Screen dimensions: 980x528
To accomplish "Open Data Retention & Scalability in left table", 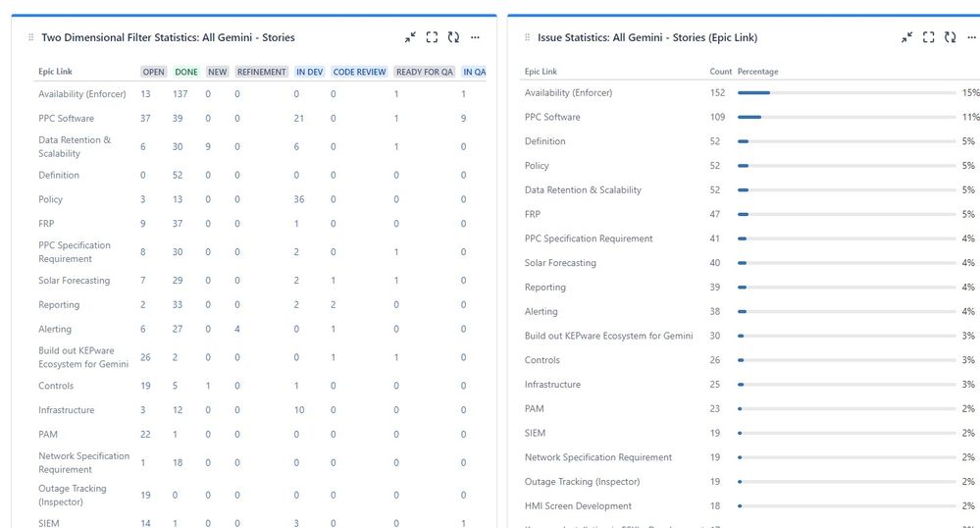I will tap(75, 146).
